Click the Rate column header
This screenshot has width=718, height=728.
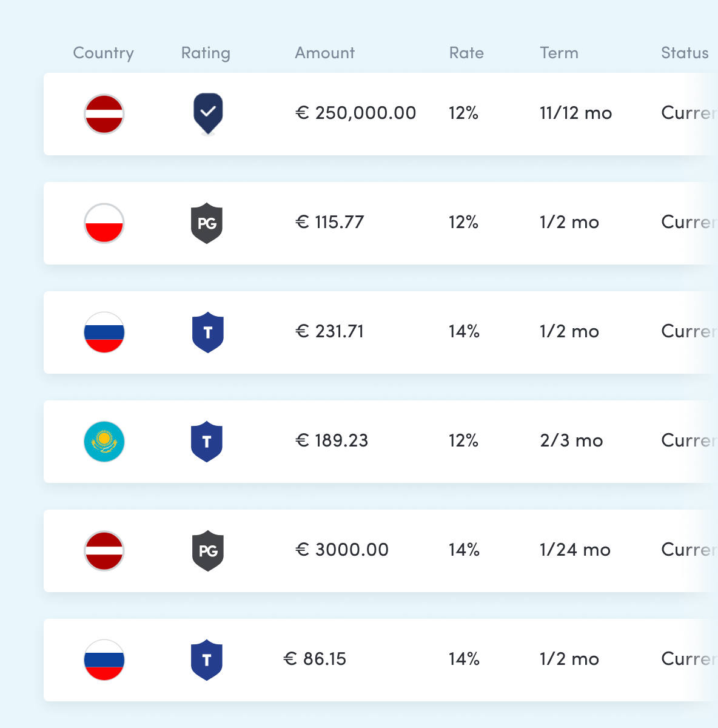coord(466,53)
